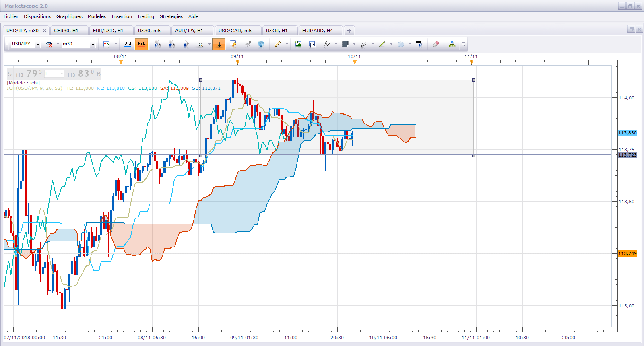Toggle the auto-scale vertical axis button

[x=219, y=44]
